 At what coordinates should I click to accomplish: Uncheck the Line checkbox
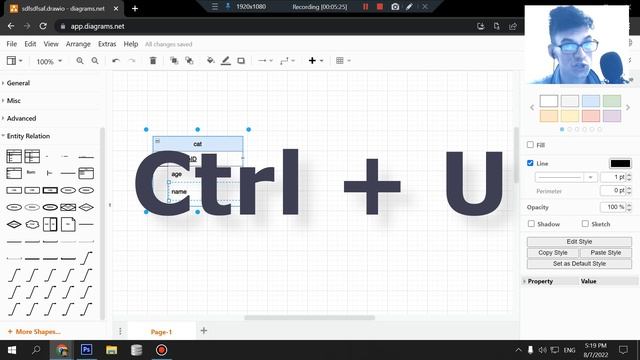[530, 163]
